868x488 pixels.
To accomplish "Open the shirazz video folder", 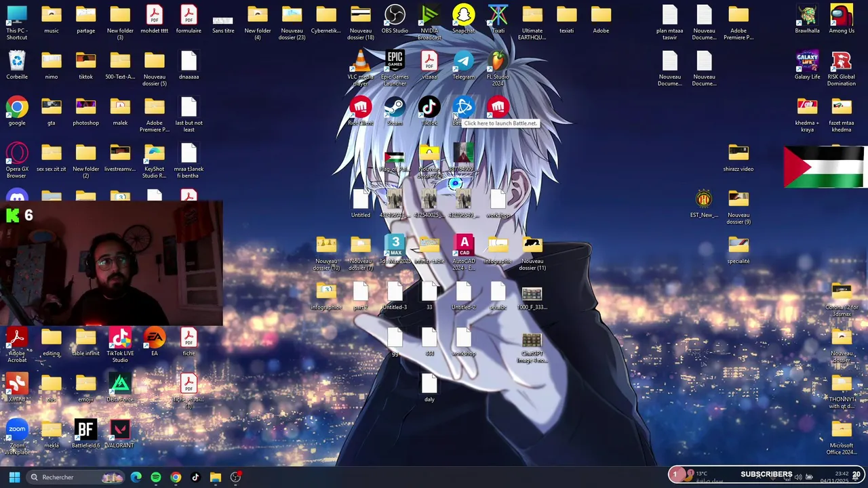I will (x=738, y=157).
